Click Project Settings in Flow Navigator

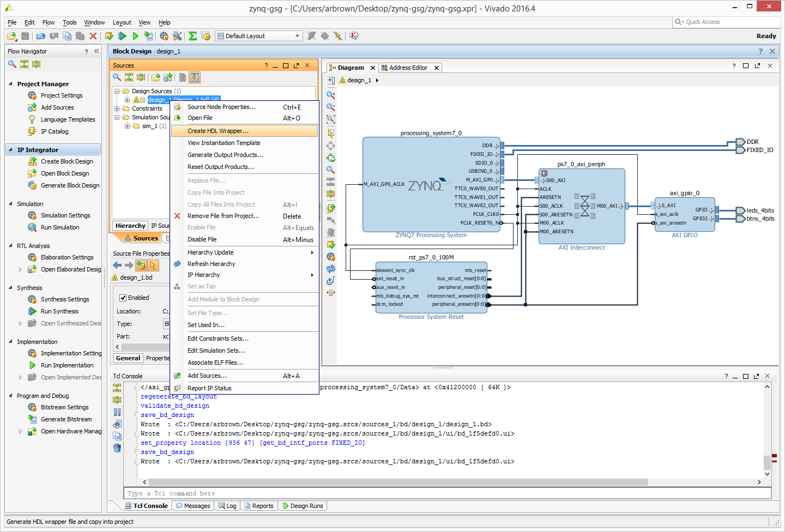point(62,95)
